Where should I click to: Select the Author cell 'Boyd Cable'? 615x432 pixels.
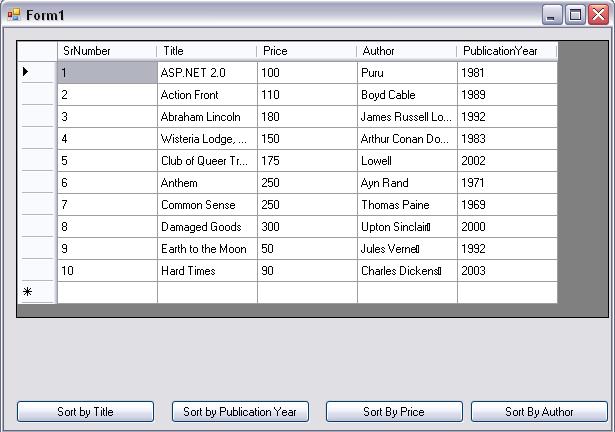tap(407, 95)
